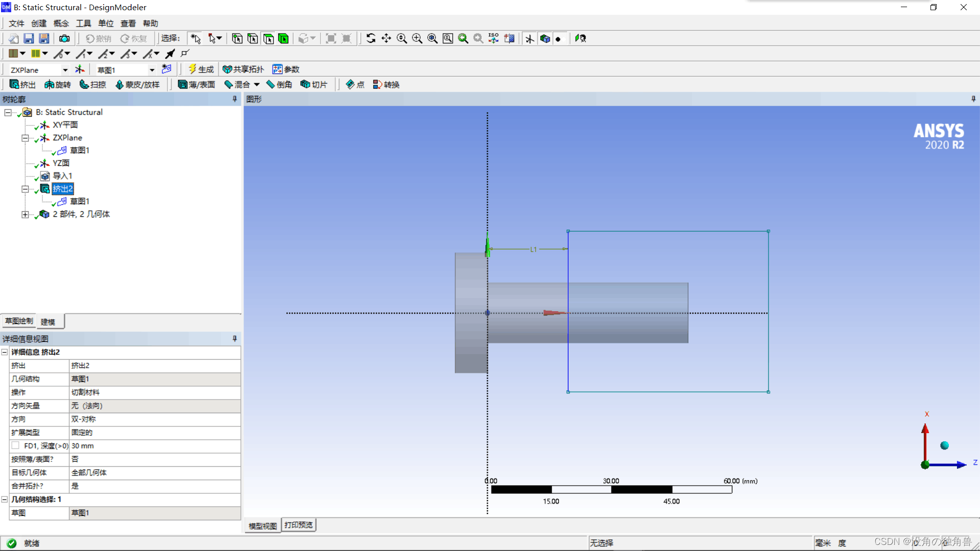The height and width of the screenshot is (551, 980).
Task: Click the image capture camera icon
Action: (x=64, y=39)
